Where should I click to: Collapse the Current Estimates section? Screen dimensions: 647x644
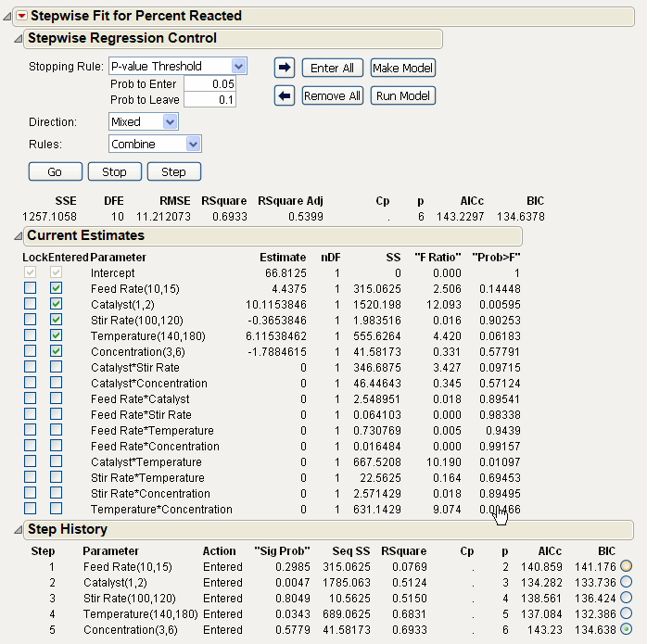pyautogui.click(x=18, y=235)
